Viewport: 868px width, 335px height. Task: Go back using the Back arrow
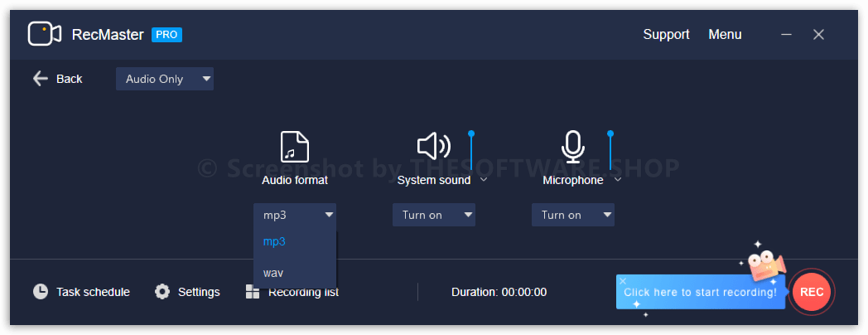point(41,79)
